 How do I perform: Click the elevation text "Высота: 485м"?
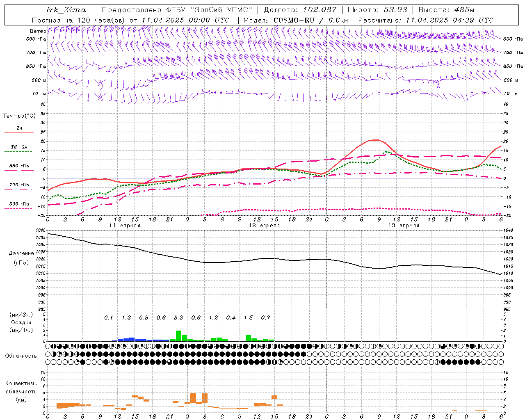point(446,10)
